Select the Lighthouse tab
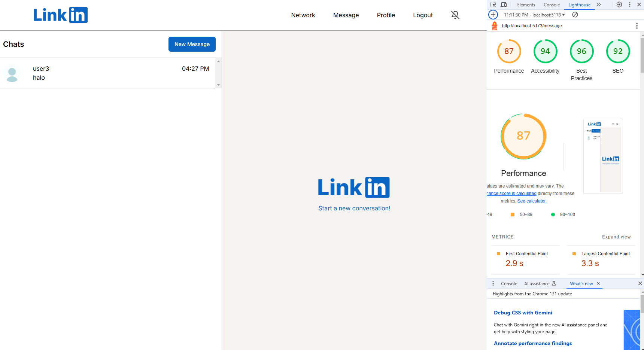 579,5
